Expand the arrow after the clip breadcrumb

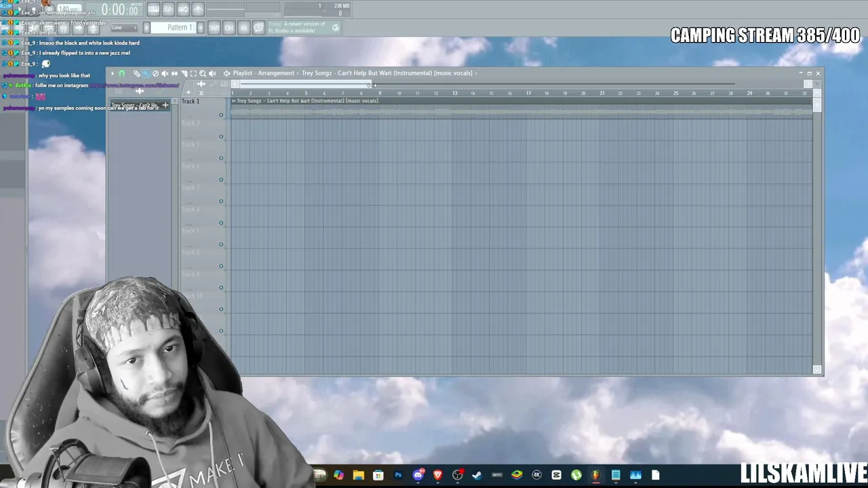tap(477, 73)
